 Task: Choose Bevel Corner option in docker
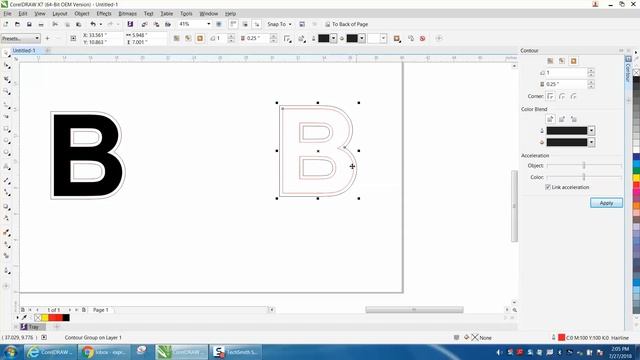click(x=573, y=96)
